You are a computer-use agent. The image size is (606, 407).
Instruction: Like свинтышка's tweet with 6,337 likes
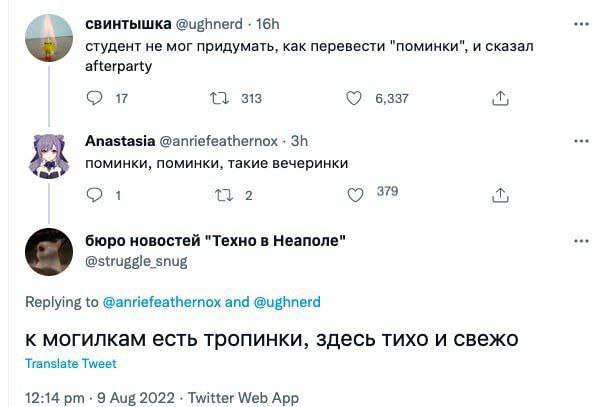coord(353,98)
